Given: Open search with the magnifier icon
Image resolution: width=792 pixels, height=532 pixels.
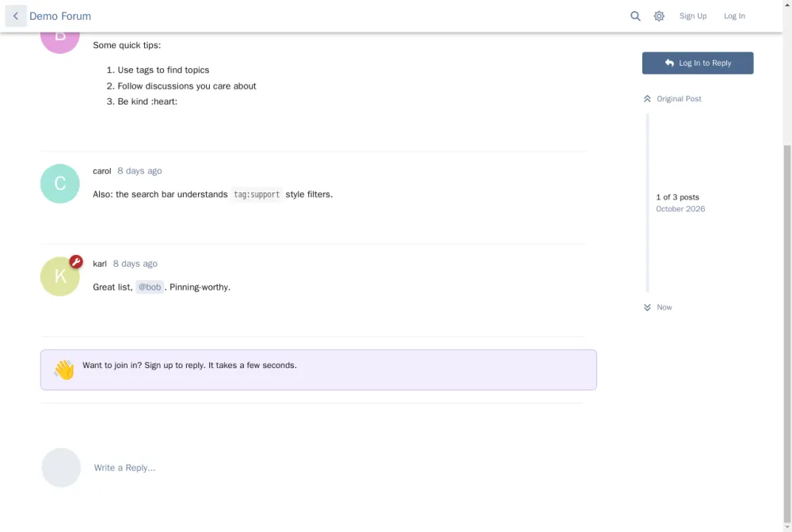Looking at the screenshot, I should point(635,16).
